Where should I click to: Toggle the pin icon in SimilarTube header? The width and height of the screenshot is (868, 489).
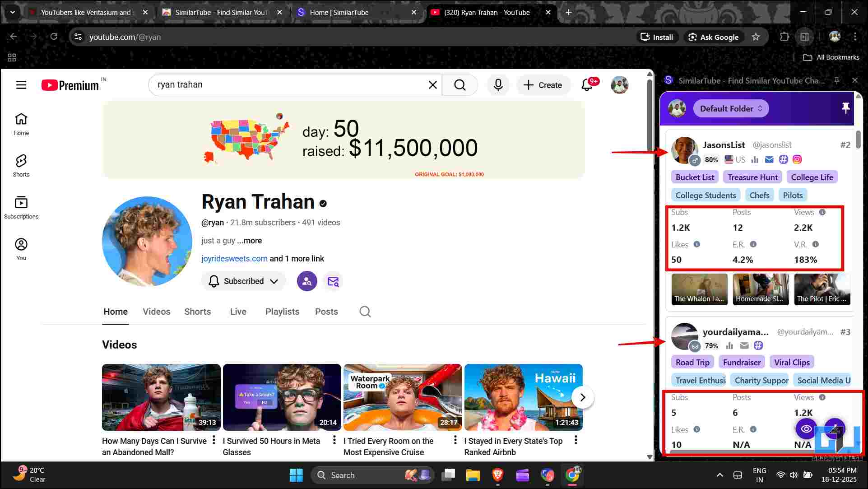coord(845,108)
